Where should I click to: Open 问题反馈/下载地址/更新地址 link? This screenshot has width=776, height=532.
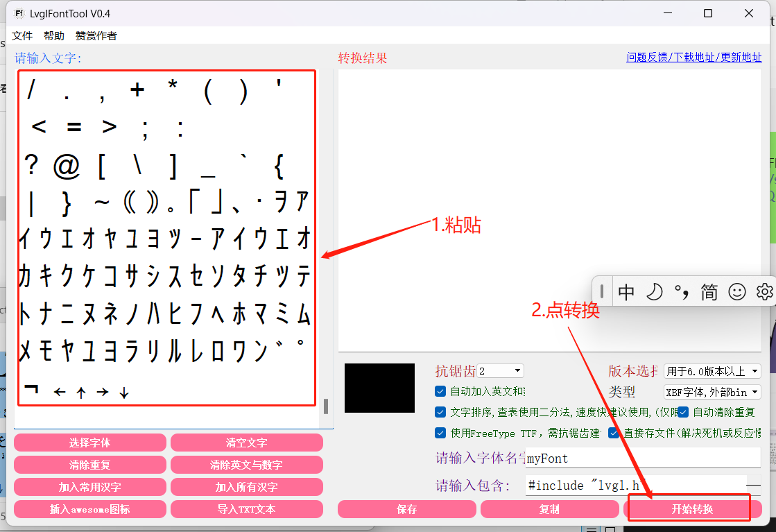(694, 58)
